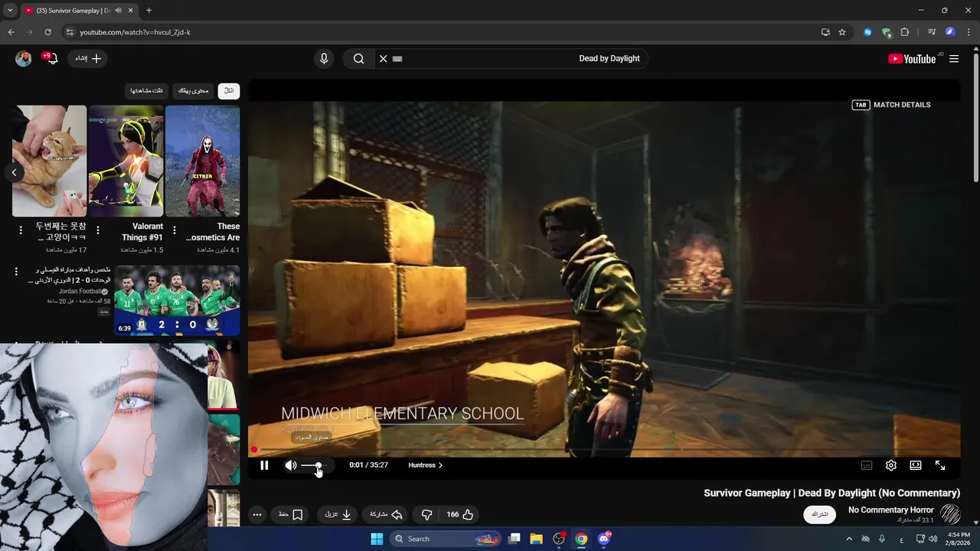Toggle subtitles in the video player
This screenshot has width=980, height=551.
(867, 465)
